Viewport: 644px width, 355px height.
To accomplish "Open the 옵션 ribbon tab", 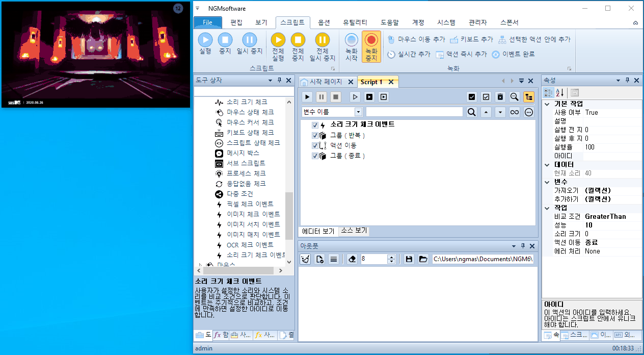I will (324, 22).
